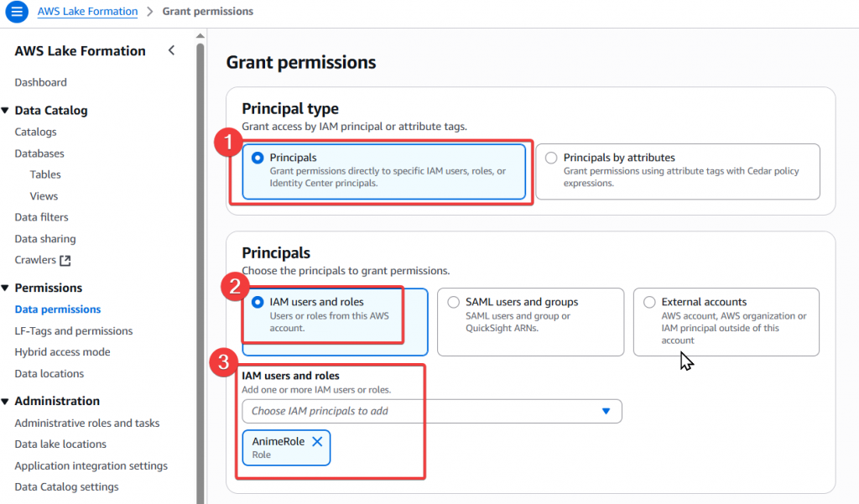The image size is (859, 504).
Task: Select IAM users and roles radio option
Action: 258,302
